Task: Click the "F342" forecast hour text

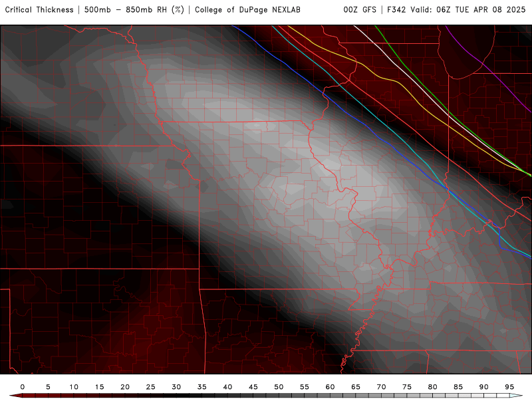Action: (x=396, y=10)
